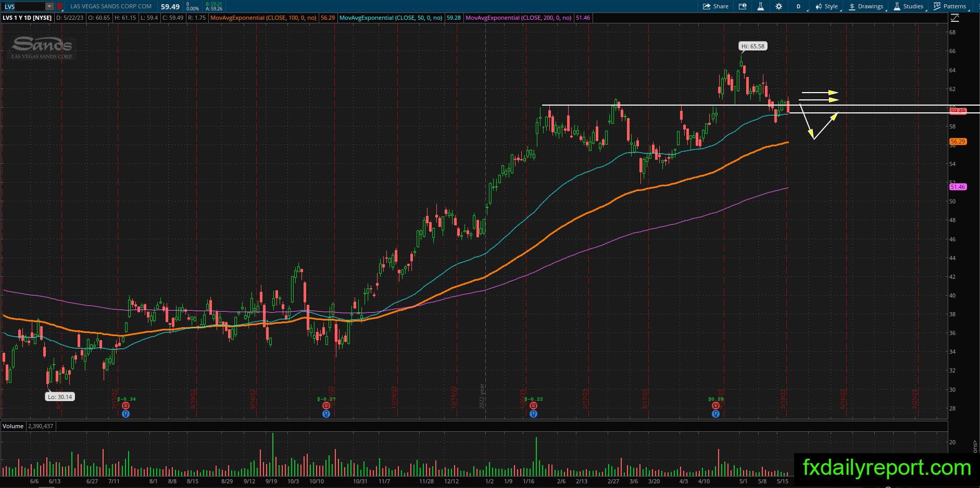The width and height of the screenshot is (980, 488).
Task: Click the Volume study label
Action: (13, 426)
